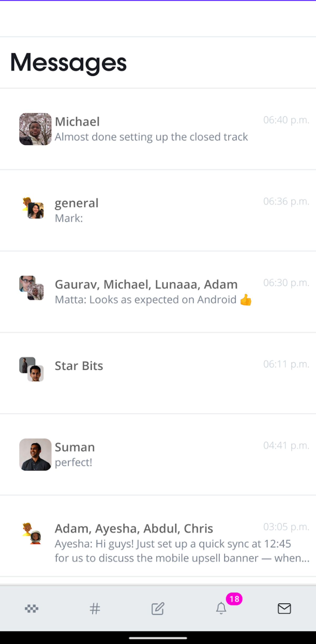316x644 pixels.
Task: Tap the general channel avatar
Action: tap(33, 208)
